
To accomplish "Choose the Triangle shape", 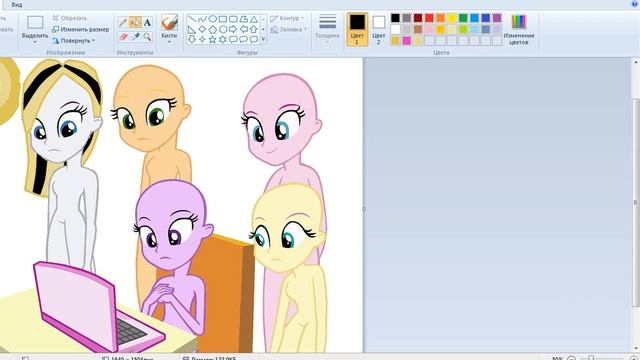I will (x=254, y=19).
